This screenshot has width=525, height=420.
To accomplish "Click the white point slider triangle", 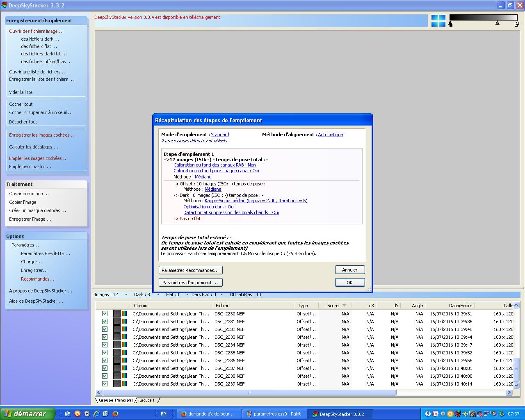I will point(517,24).
